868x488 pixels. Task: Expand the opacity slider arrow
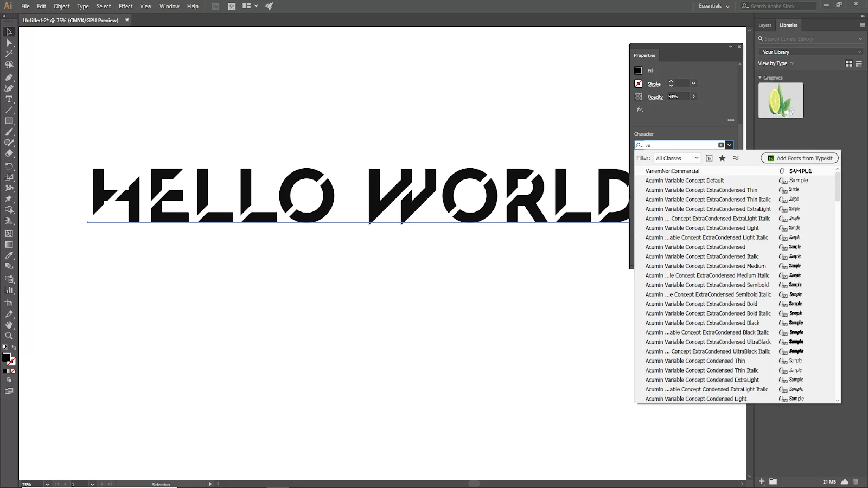[693, 97]
